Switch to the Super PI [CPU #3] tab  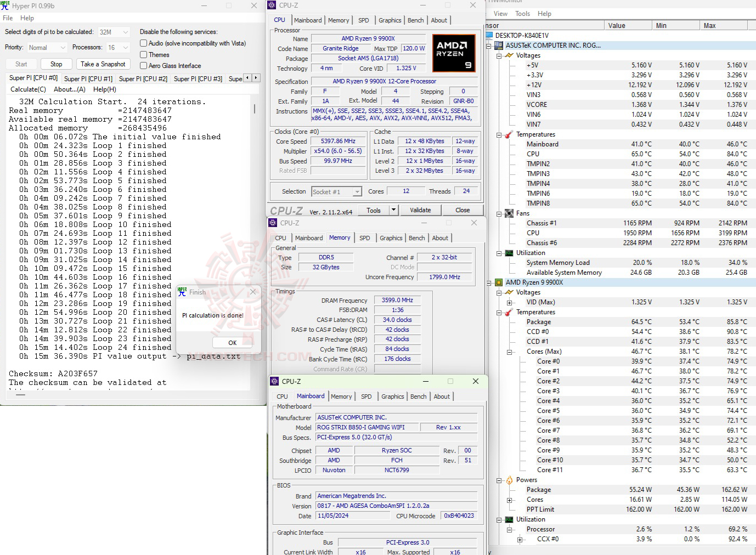pyautogui.click(x=198, y=78)
